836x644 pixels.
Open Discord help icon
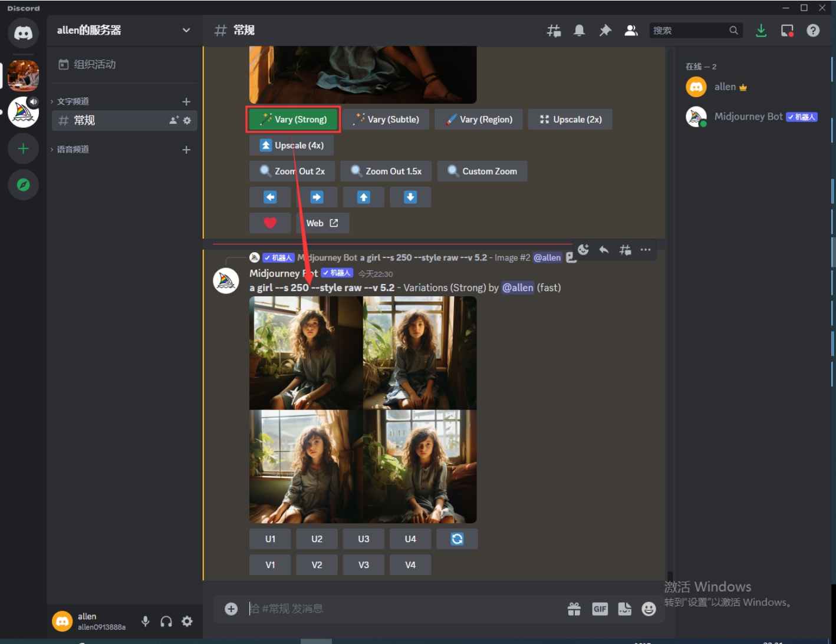tap(813, 31)
